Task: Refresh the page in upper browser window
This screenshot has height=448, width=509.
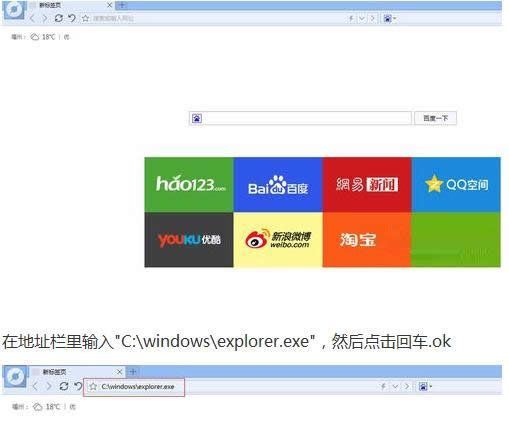Action: click(x=59, y=18)
